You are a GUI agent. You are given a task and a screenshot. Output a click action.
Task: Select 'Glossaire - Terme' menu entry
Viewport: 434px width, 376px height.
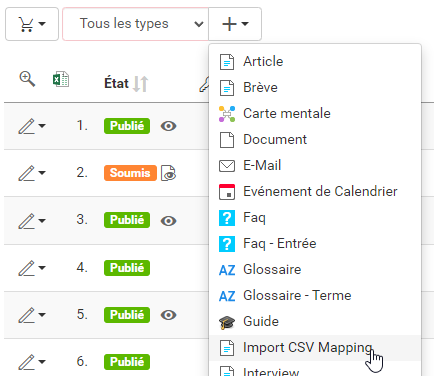pos(315,296)
